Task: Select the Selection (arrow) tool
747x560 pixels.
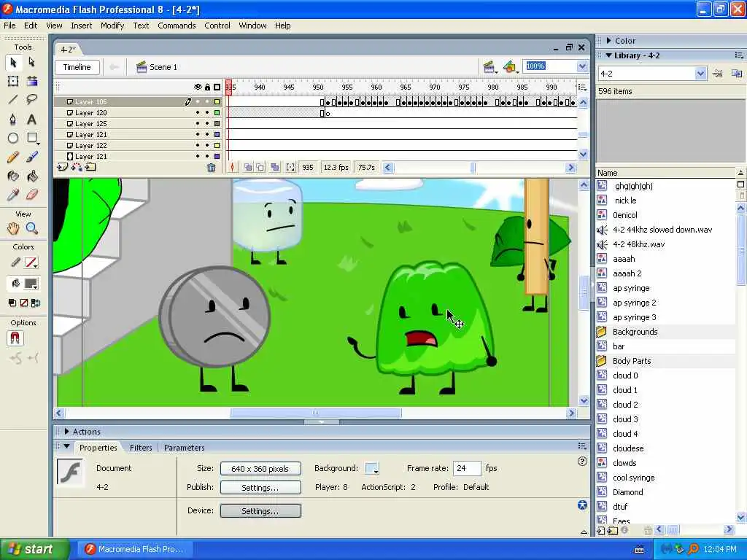Action: click(13, 63)
